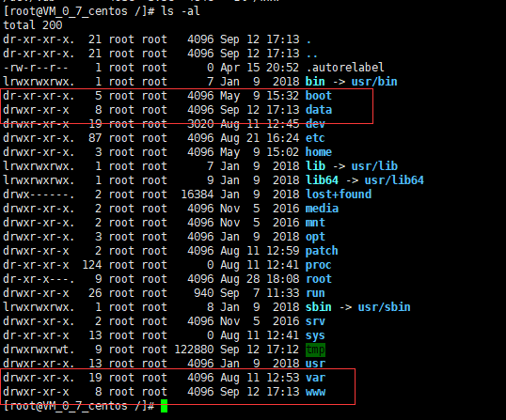Click the size value '940'
This screenshot has width=506, height=420.
pyautogui.click(x=204, y=293)
